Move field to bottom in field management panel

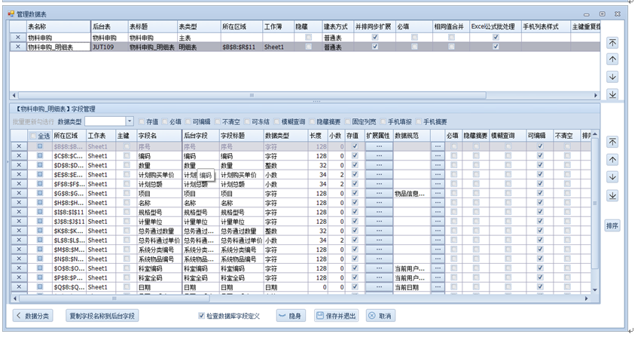(612, 195)
